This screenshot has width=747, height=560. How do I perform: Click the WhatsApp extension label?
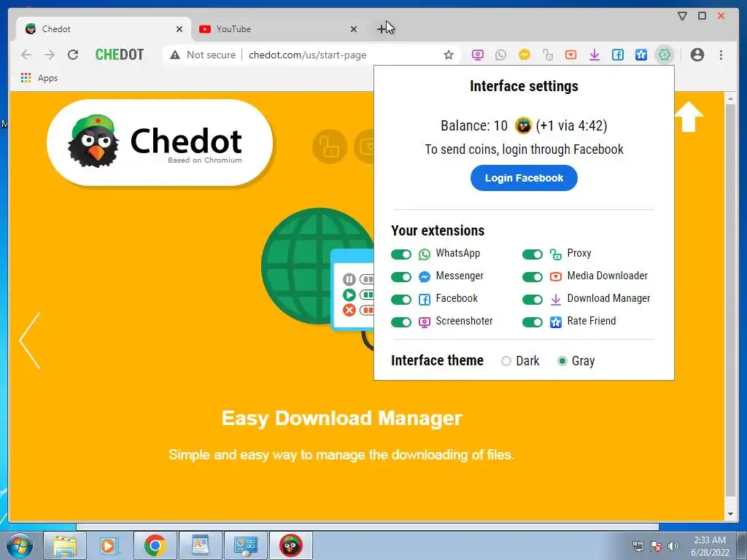pyautogui.click(x=457, y=253)
